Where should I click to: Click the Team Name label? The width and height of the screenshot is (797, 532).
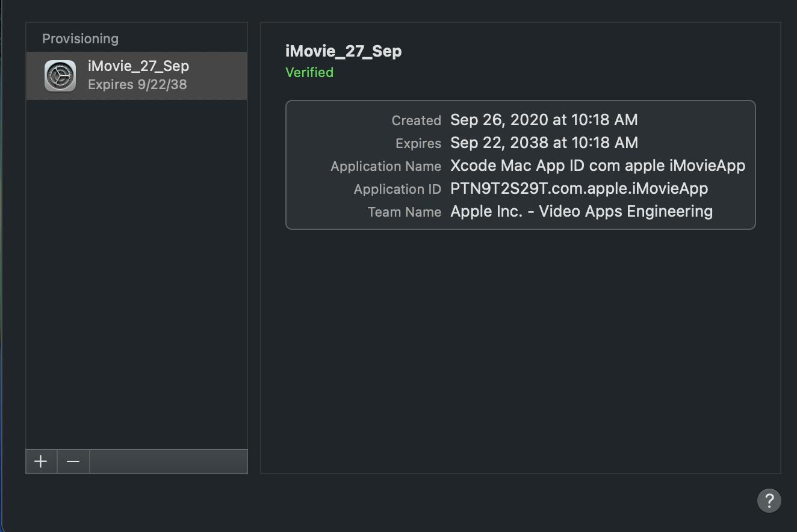pos(405,212)
